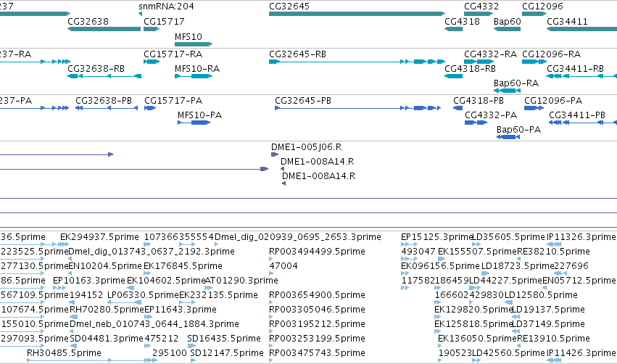Select the snmRNA:204 gene label
The image size is (617, 364).
click(x=166, y=7)
